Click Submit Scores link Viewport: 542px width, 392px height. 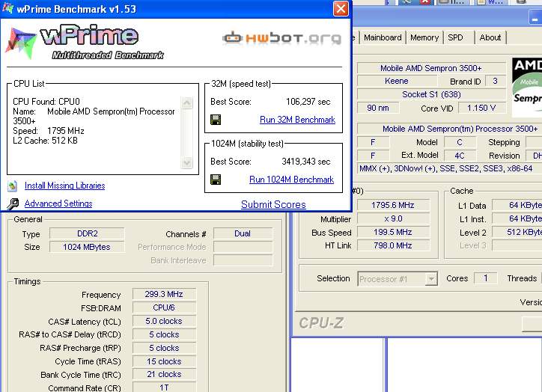click(x=273, y=204)
